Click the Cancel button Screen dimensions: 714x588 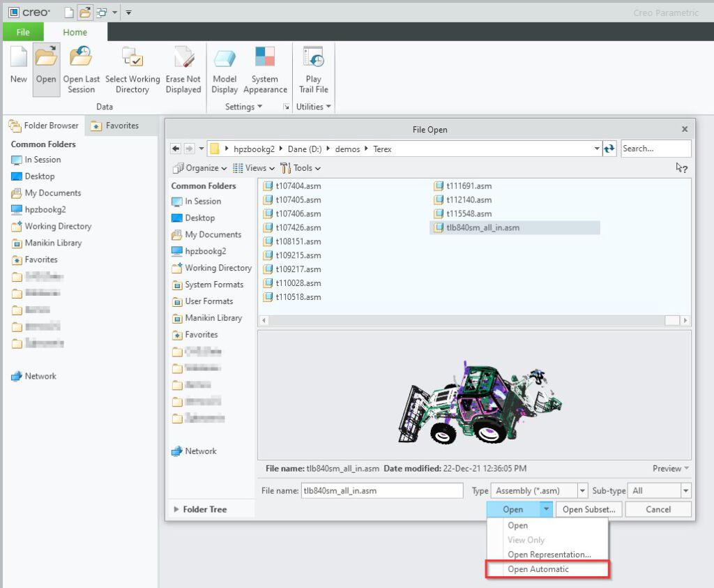[x=658, y=509]
